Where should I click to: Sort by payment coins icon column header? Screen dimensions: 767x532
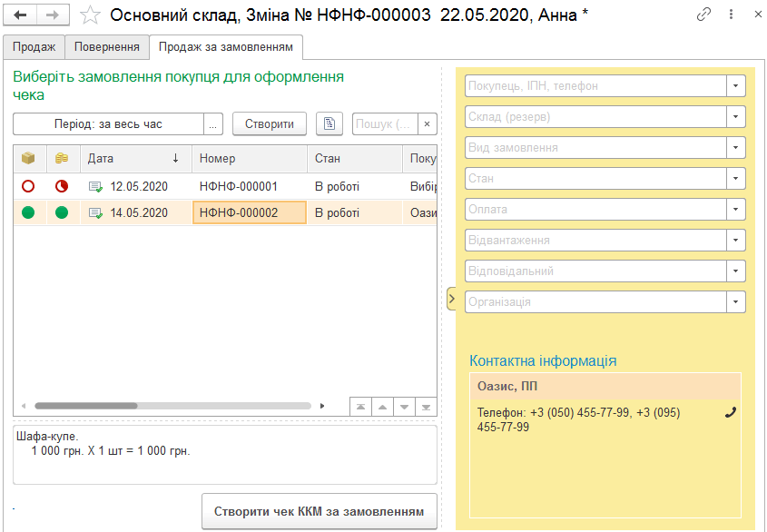click(62, 158)
